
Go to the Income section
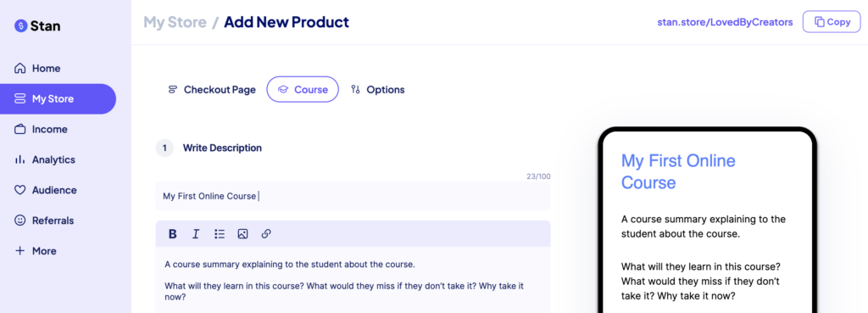click(x=41, y=130)
